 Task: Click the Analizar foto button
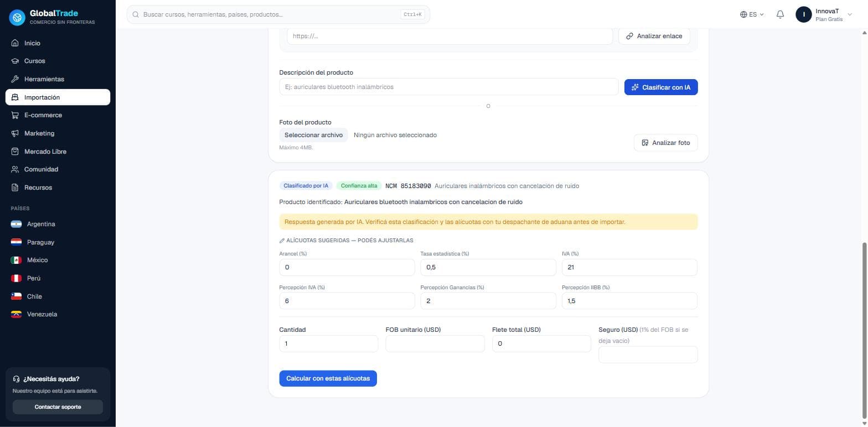point(666,143)
